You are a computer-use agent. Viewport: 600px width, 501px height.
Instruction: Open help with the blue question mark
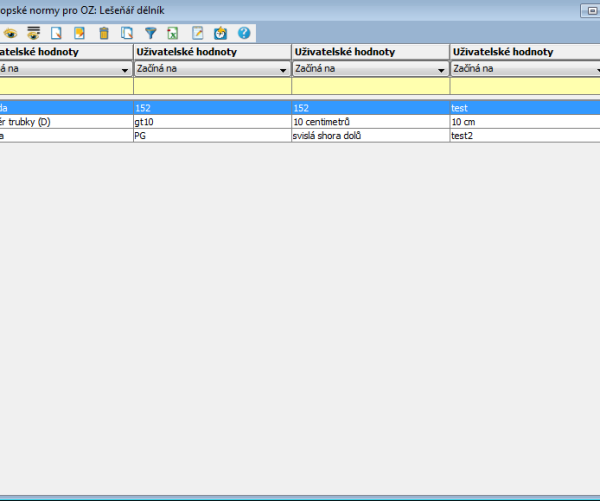click(x=243, y=33)
